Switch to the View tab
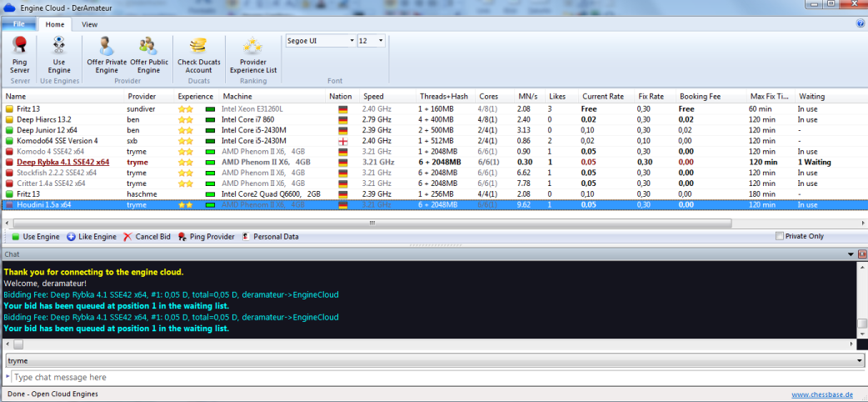 point(89,24)
